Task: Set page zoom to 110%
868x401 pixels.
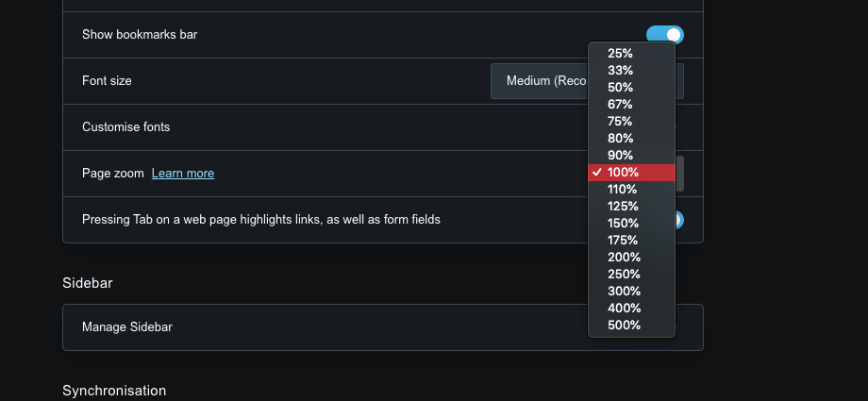Action: pos(624,190)
